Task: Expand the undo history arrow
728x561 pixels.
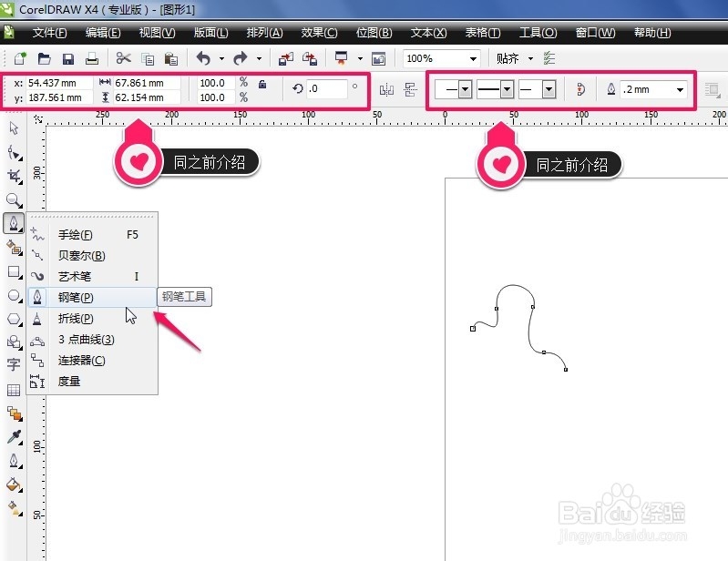Action: click(221, 59)
